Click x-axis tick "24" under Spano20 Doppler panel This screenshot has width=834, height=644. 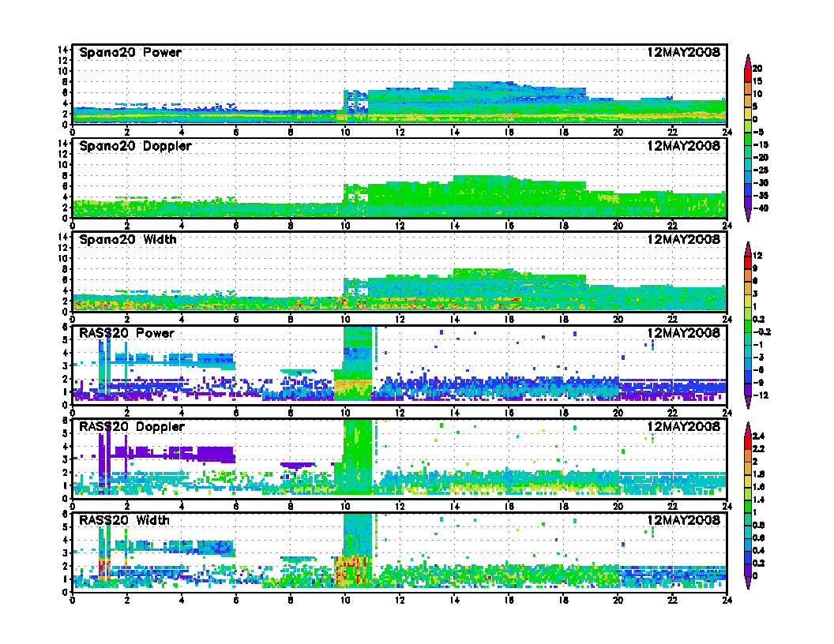point(727,226)
